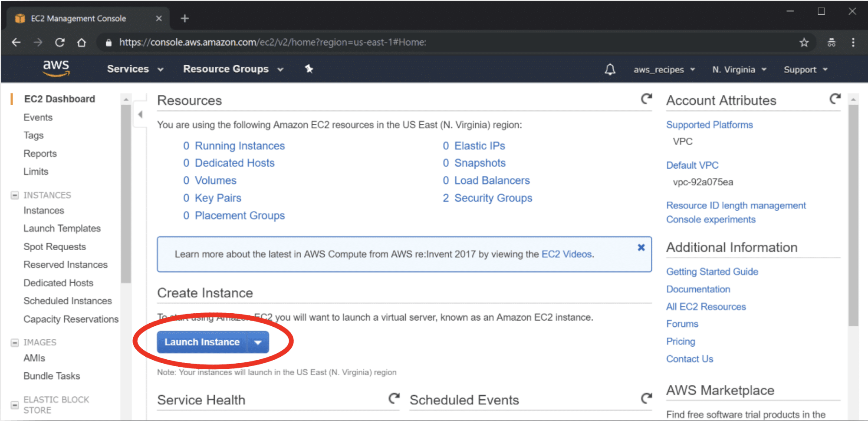868x421 pixels.
Task: Open Dedicated Hosts in the sidebar
Action: pos(59,283)
